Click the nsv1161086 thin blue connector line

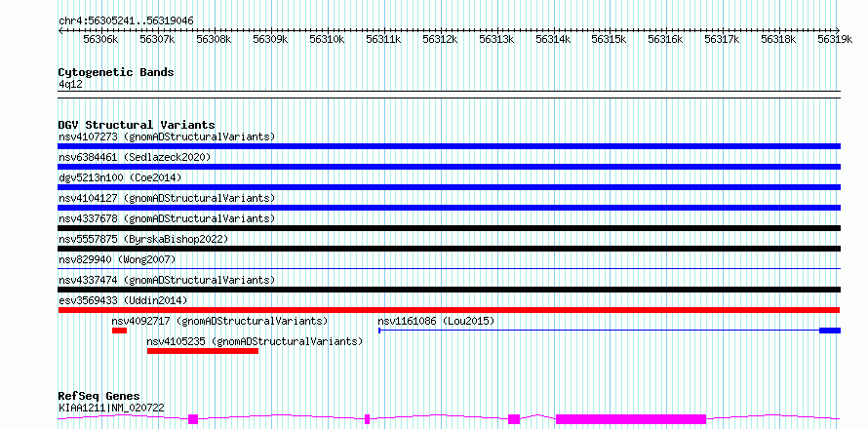tap(600, 331)
